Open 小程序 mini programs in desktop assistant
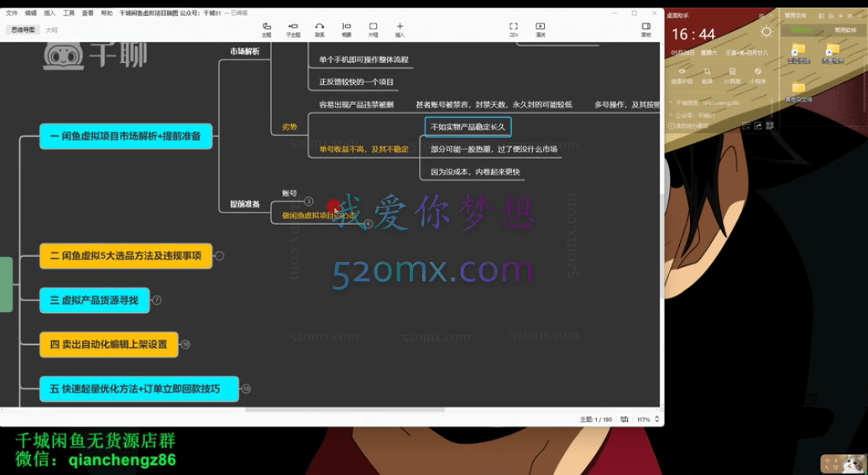 pos(758,76)
